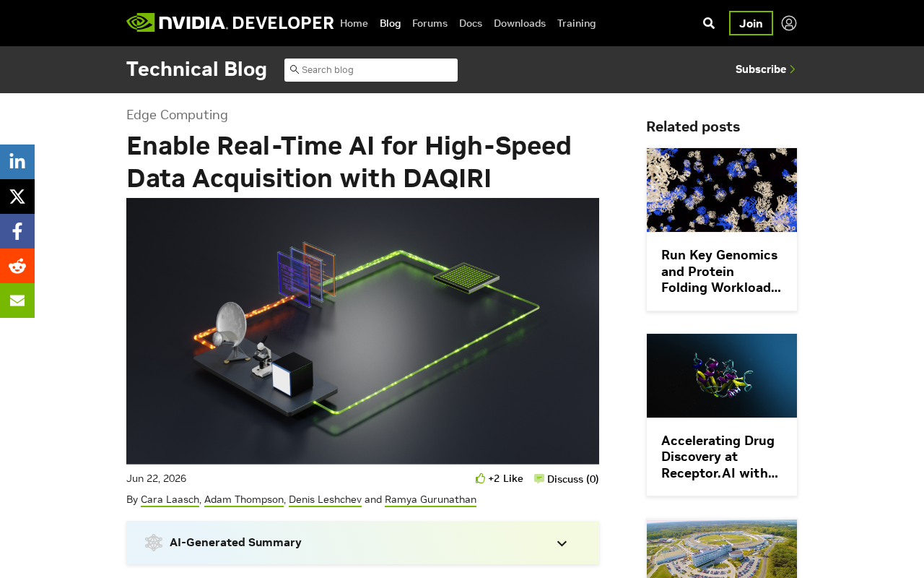Click the Discuss comment bubble icon
This screenshot has width=924, height=578.
tap(539, 478)
